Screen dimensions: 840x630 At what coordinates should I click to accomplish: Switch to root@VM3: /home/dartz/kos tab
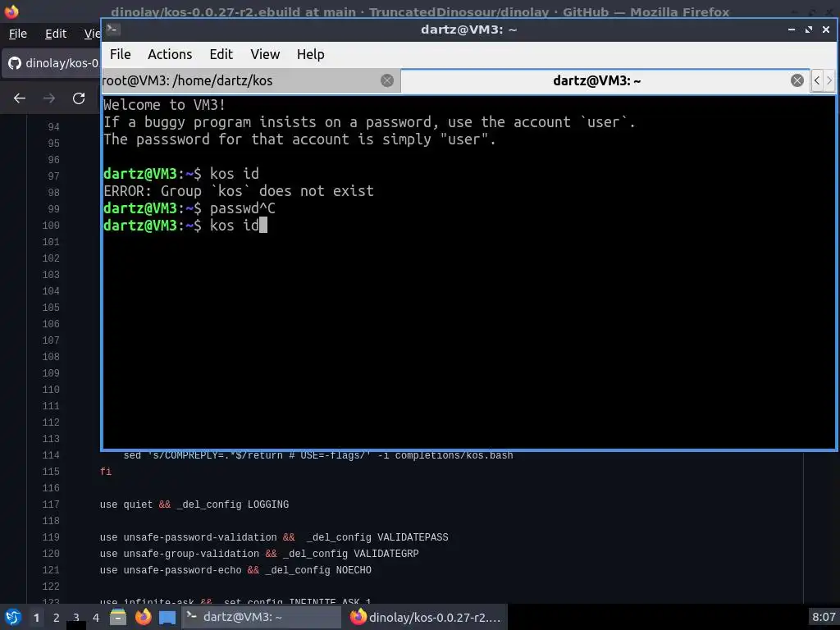pyautogui.click(x=251, y=80)
